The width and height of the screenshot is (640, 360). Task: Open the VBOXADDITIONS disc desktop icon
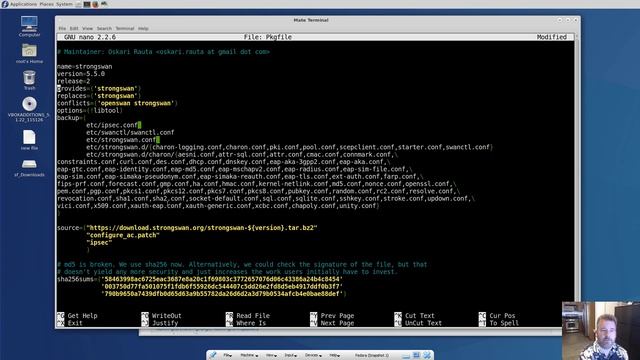point(29,109)
